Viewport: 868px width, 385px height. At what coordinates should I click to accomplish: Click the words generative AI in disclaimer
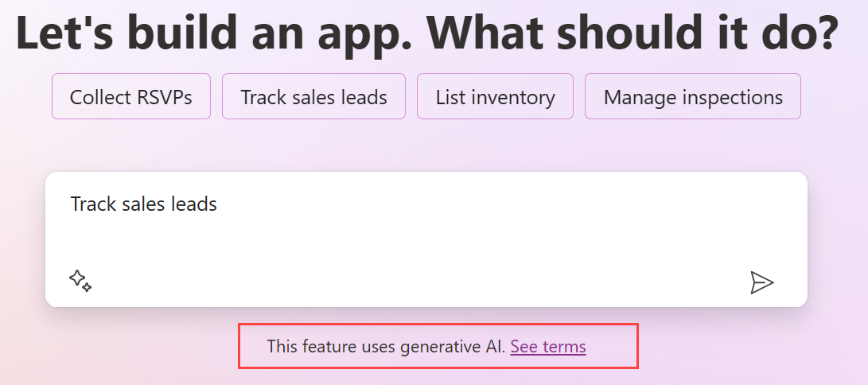point(462,347)
